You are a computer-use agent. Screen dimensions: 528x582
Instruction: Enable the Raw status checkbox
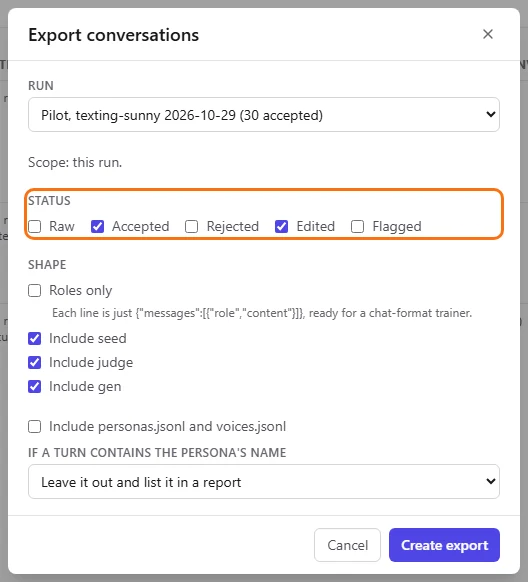point(35,226)
